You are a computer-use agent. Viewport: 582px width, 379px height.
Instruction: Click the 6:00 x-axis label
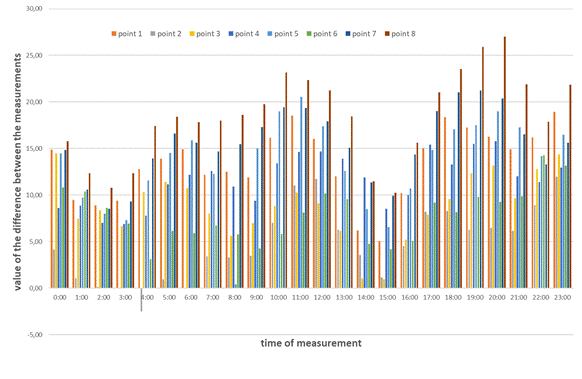coord(191,297)
